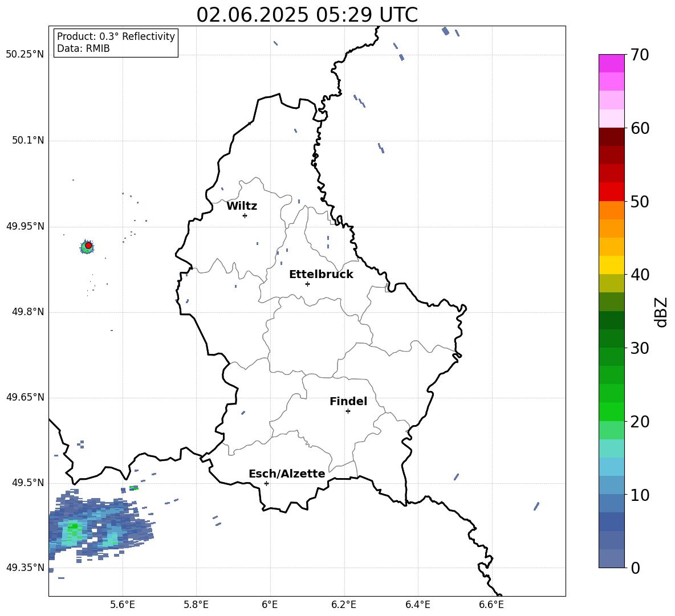Click the 6°E longitude label
Screen dimensions: 675x616
pos(270,605)
